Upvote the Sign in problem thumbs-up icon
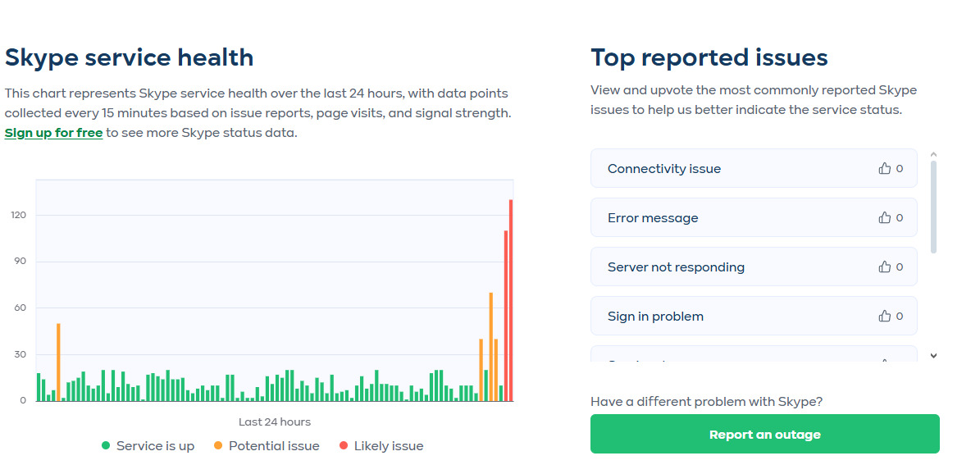The height and width of the screenshot is (474, 980). [884, 316]
